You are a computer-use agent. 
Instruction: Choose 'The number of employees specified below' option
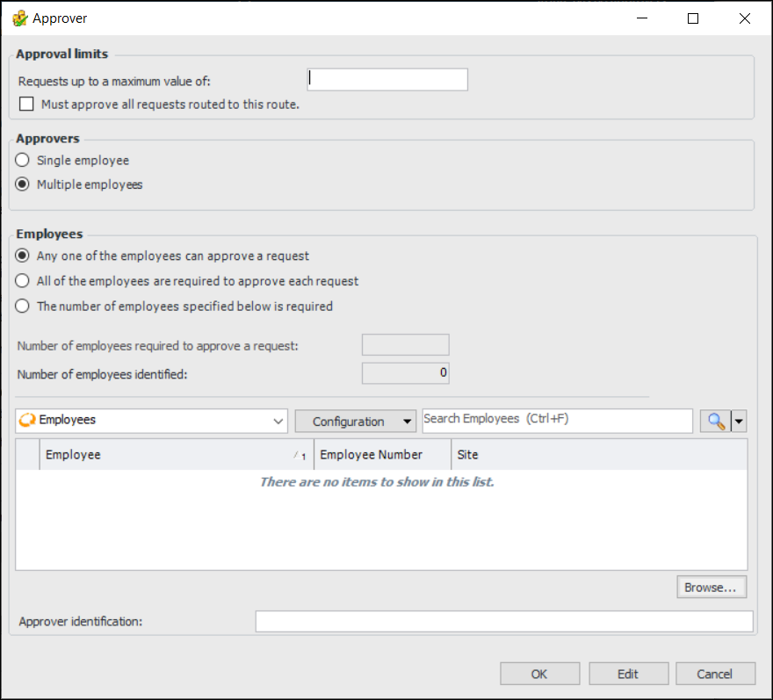22,307
